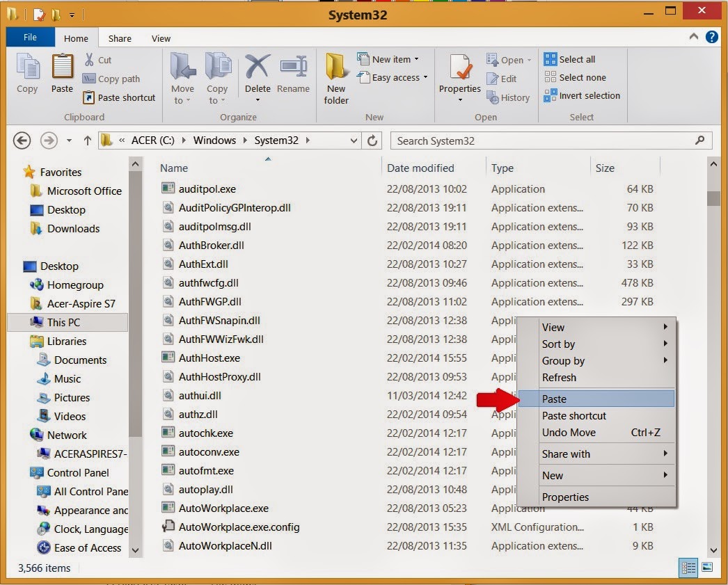The image size is (728, 585).
Task: Open the History ribbon icon
Action: pyautogui.click(x=493, y=97)
